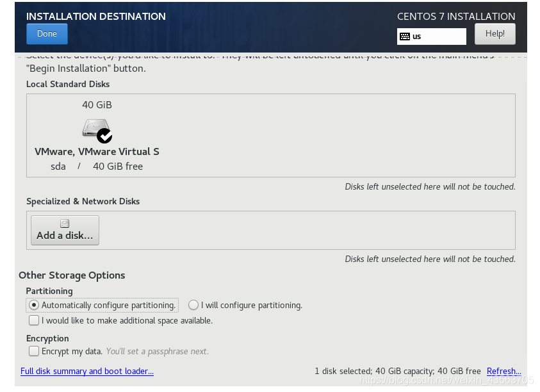Click the keyboard icon in layout box
Viewport: 540px width, 392px height.
405,37
